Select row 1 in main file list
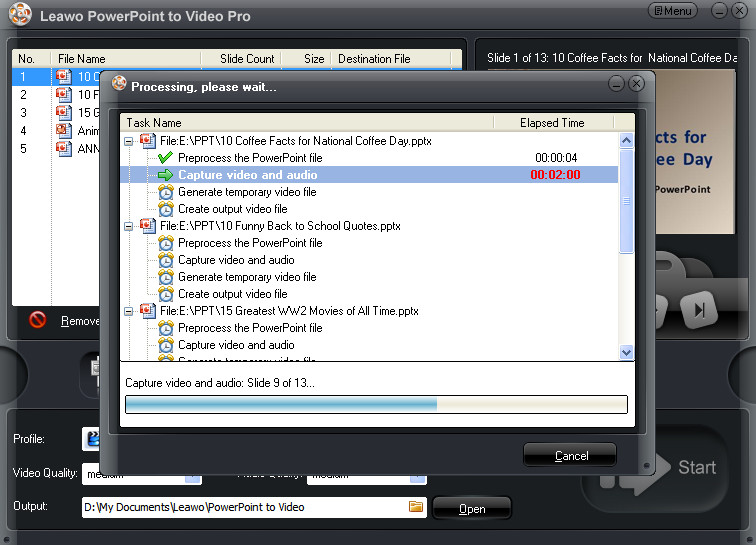 pos(56,76)
